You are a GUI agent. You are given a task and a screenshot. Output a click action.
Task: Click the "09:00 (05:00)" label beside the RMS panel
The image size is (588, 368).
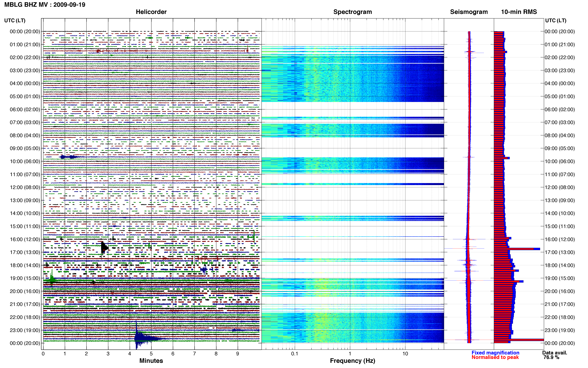pyautogui.click(x=560, y=148)
